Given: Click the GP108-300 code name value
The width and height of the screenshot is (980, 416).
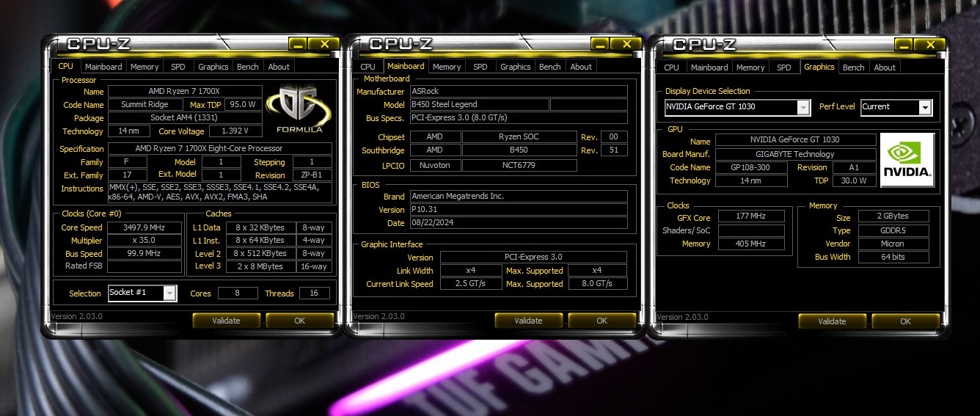Looking at the screenshot, I should tap(750, 167).
